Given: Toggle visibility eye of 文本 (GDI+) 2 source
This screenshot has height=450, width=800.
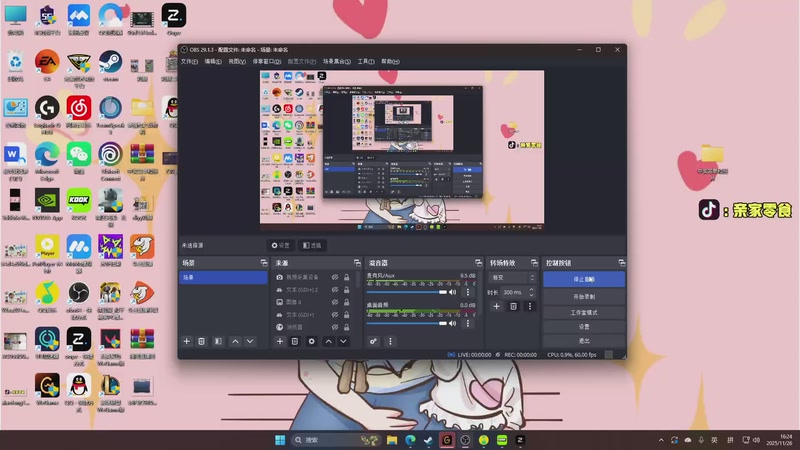Looking at the screenshot, I should pos(335,289).
